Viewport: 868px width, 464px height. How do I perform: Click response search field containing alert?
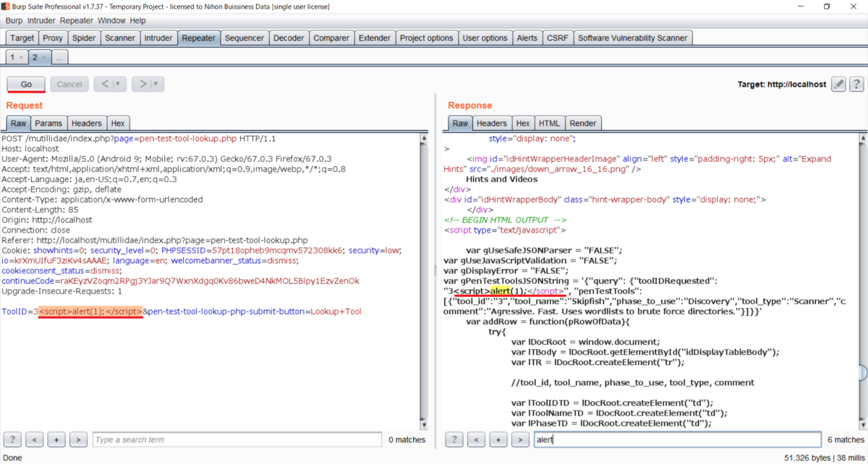(677, 439)
